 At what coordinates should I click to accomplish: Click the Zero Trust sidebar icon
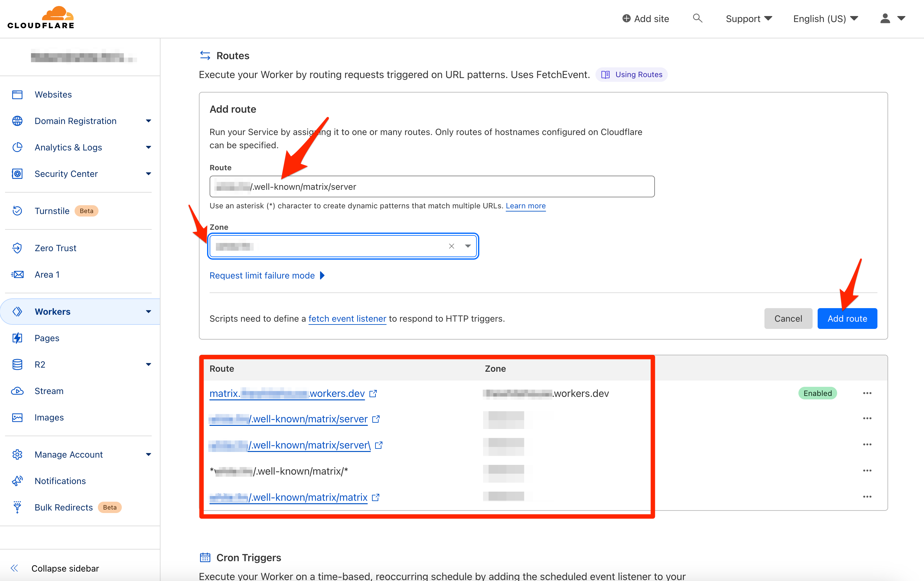[x=17, y=248]
